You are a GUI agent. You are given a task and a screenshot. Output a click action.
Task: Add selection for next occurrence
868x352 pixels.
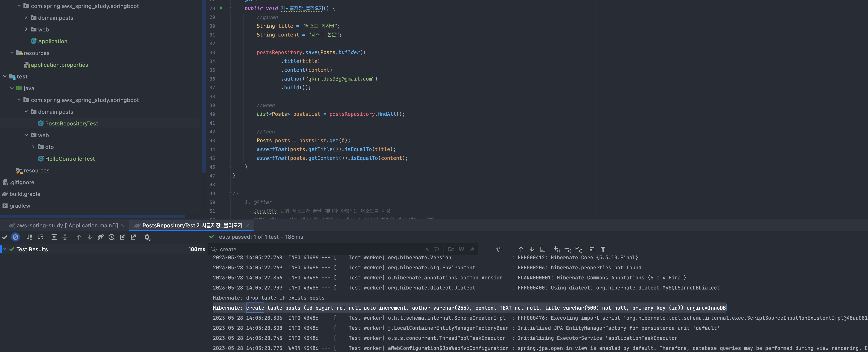(557, 249)
